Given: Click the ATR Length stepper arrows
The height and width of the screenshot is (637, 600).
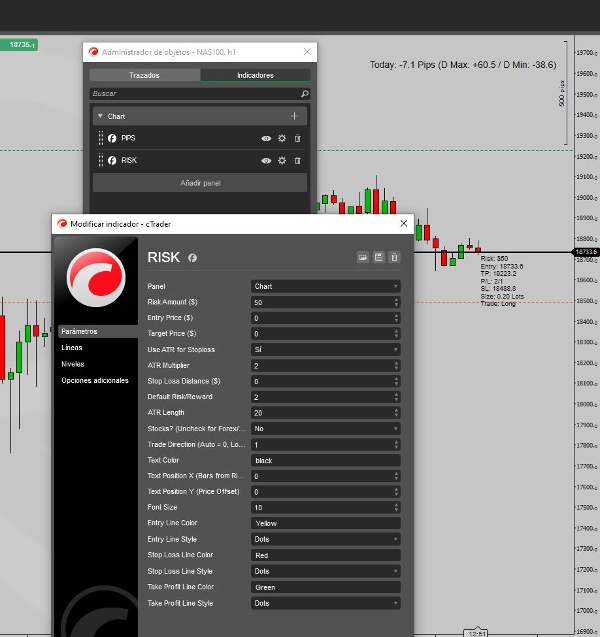Looking at the screenshot, I should pos(396,413).
